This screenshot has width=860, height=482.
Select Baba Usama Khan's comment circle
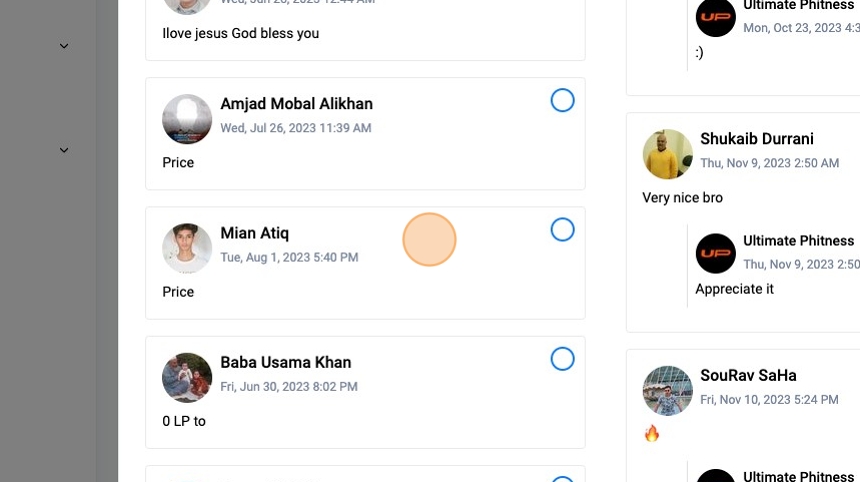tap(563, 359)
